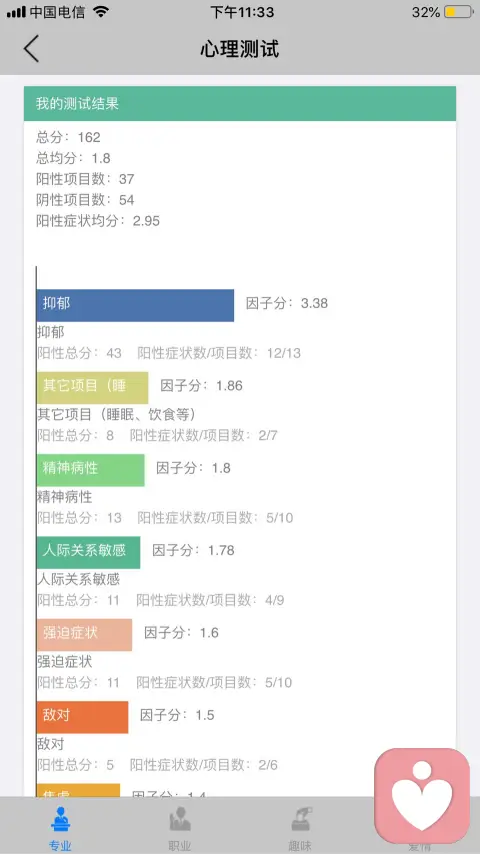
Task: Click the 心理测试 page title
Action: click(x=240, y=49)
